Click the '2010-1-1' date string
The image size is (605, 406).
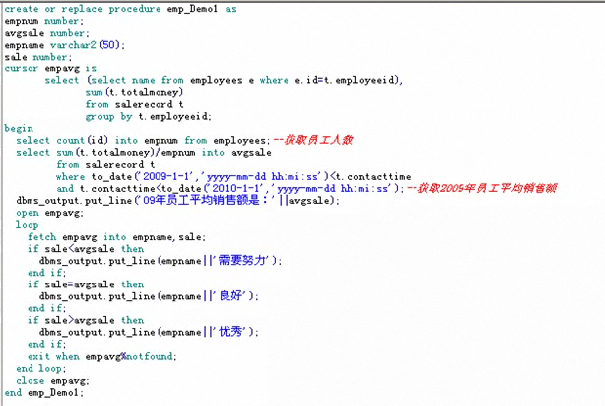pos(237,188)
